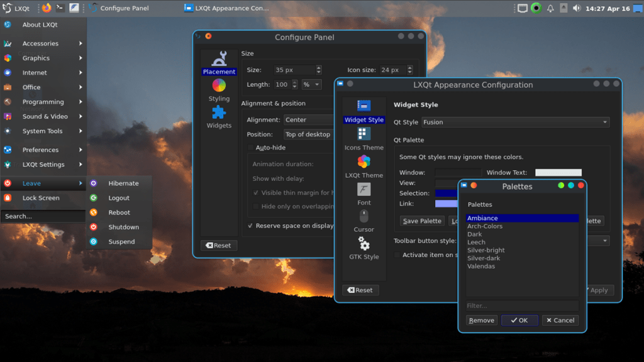Enable the Auto-hide checkbox

(250, 148)
